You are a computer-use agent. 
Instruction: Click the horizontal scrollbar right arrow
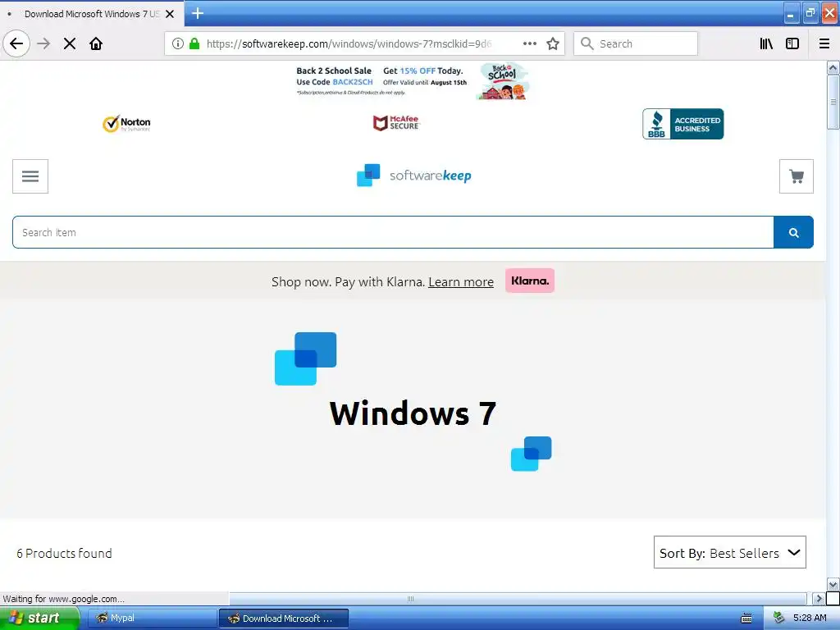pyautogui.click(x=818, y=598)
